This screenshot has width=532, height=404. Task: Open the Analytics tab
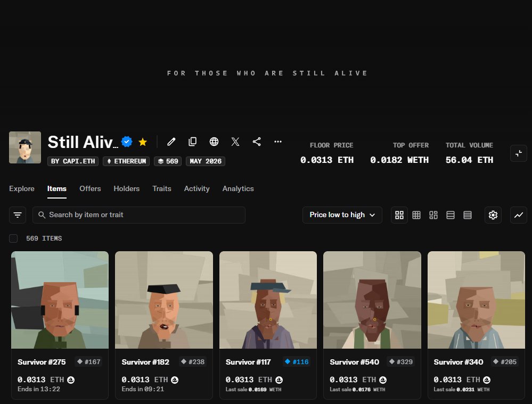coord(238,188)
